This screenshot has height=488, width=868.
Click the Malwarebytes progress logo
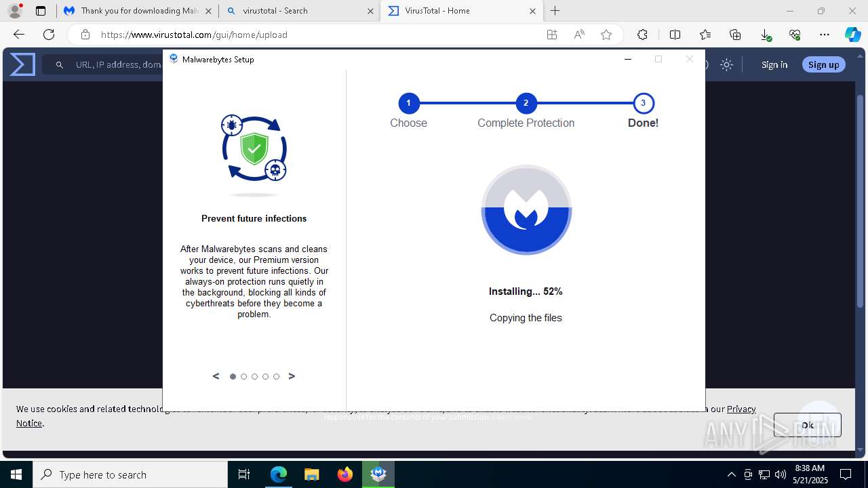click(526, 210)
